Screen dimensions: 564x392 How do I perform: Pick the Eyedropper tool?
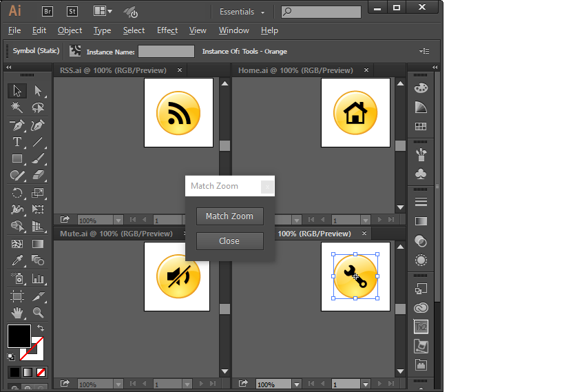point(17,260)
